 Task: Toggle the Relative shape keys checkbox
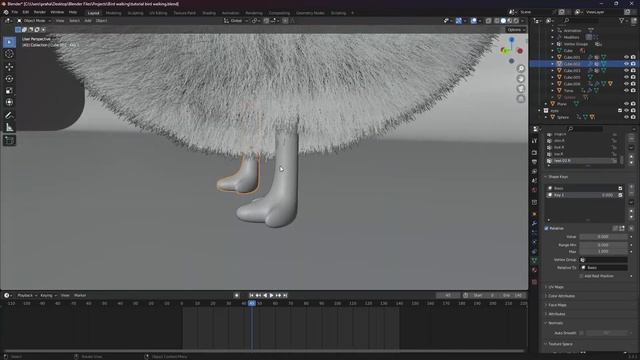coord(547,229)
